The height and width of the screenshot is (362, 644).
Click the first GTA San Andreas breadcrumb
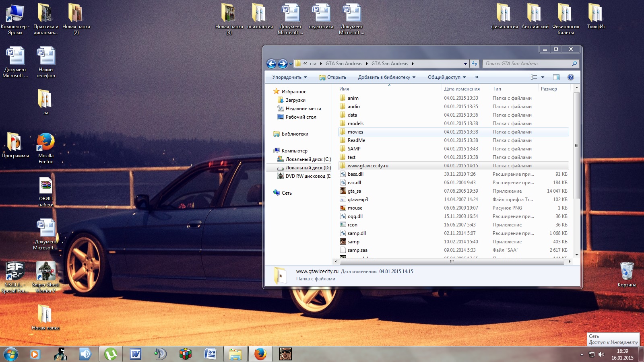344,64
